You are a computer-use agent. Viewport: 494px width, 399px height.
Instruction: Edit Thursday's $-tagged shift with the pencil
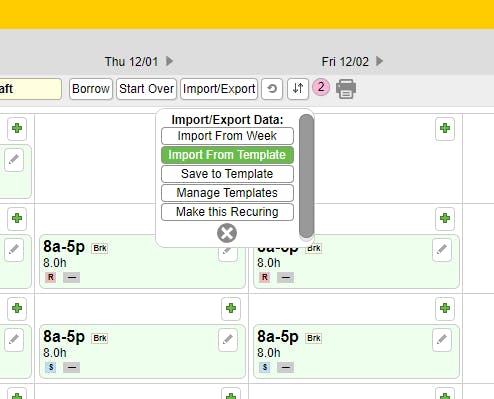pos(228,340)
